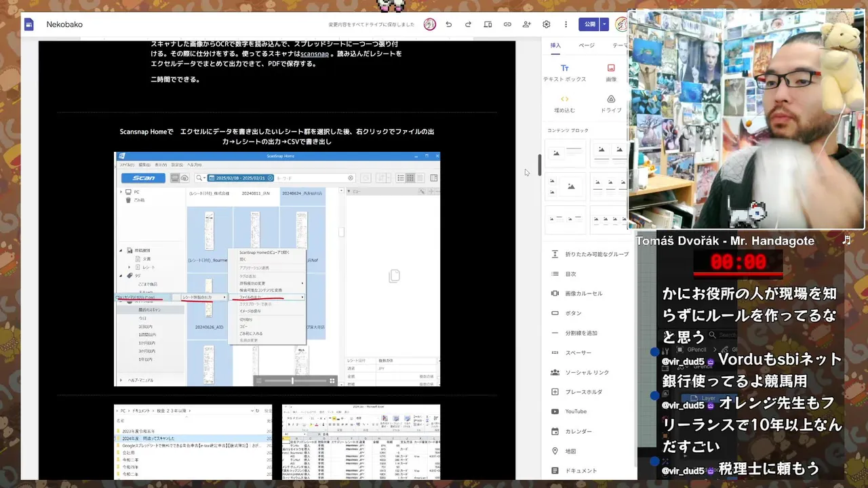868x488 pixels.
Task: Insert embed code (埋め込む)
Action: 564,104
